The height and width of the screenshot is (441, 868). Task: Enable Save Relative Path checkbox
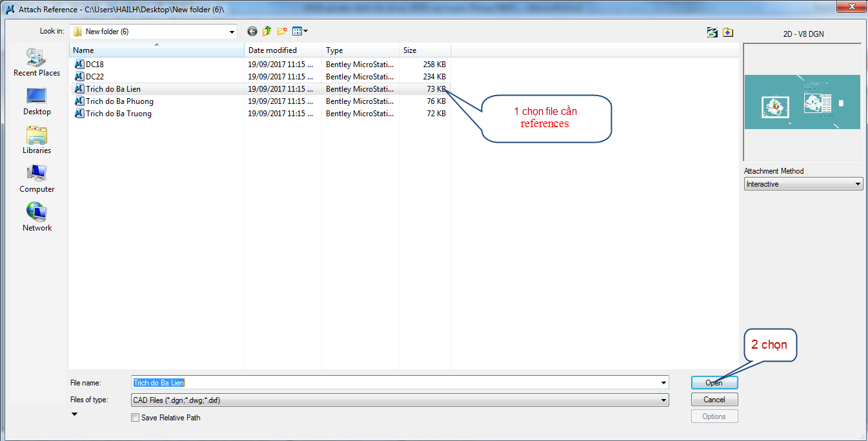135,418
